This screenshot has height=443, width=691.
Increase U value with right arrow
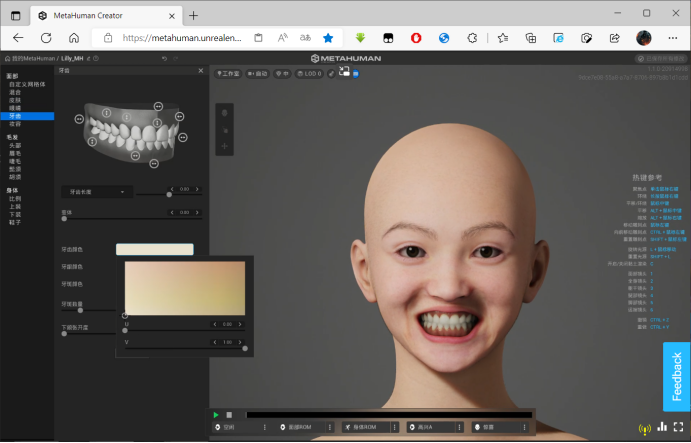point(240,324)
